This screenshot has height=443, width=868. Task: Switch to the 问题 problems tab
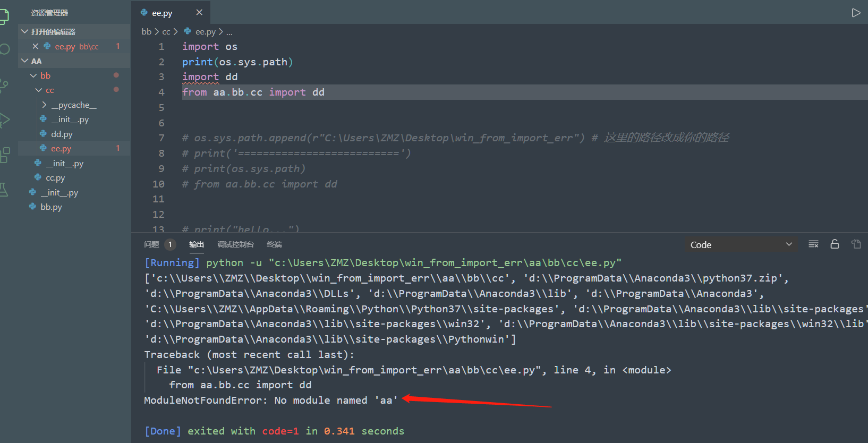151,244
